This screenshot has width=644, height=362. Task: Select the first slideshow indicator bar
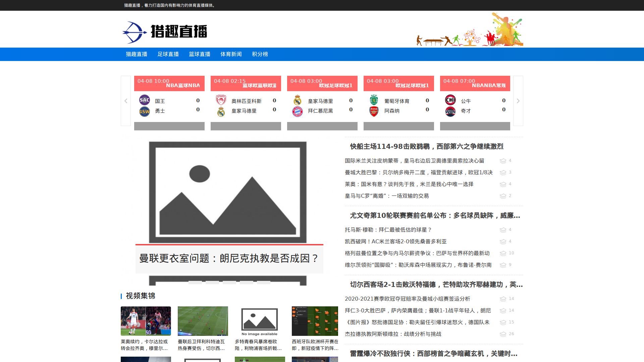(x=195, y=283)
